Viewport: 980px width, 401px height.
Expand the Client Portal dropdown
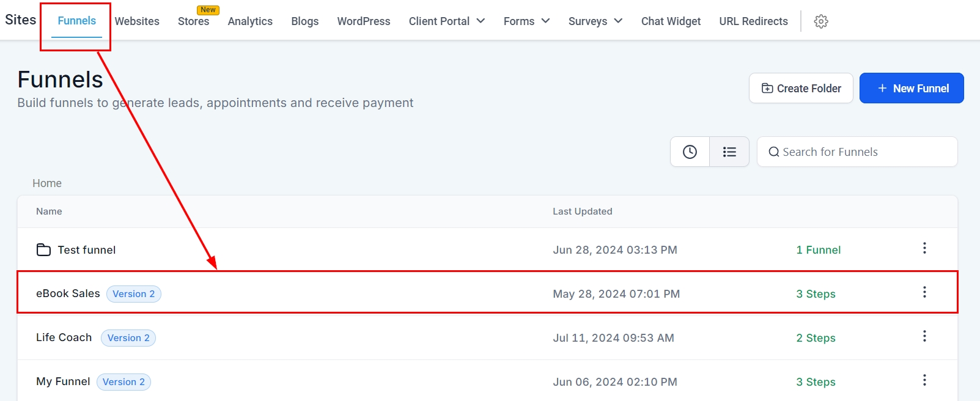[x=446, y=21]
